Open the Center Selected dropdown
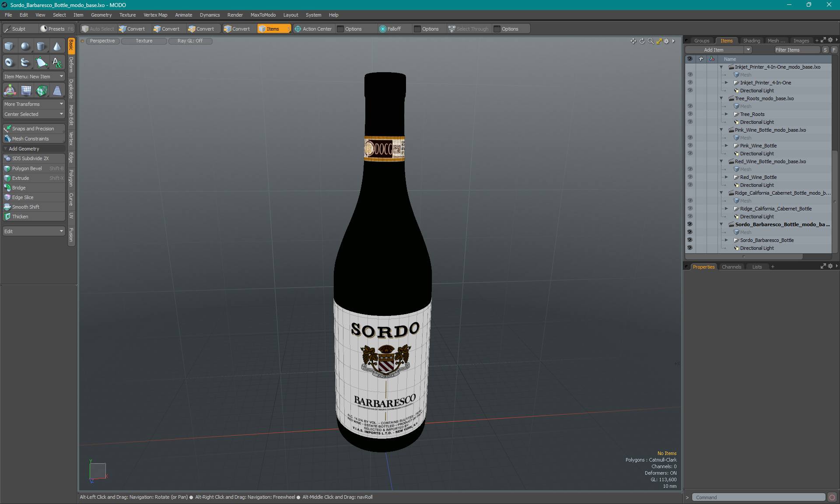 [34, 114]
